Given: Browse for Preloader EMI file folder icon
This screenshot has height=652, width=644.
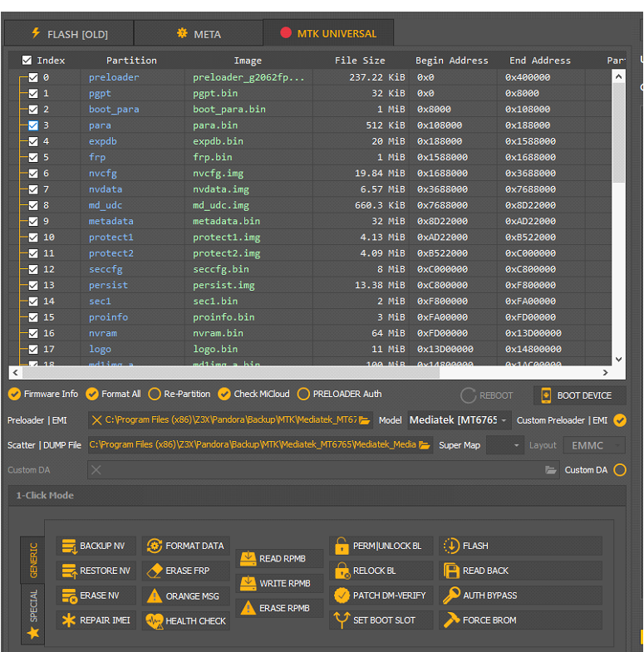Looking at the screenshot, I should [365, 420].
